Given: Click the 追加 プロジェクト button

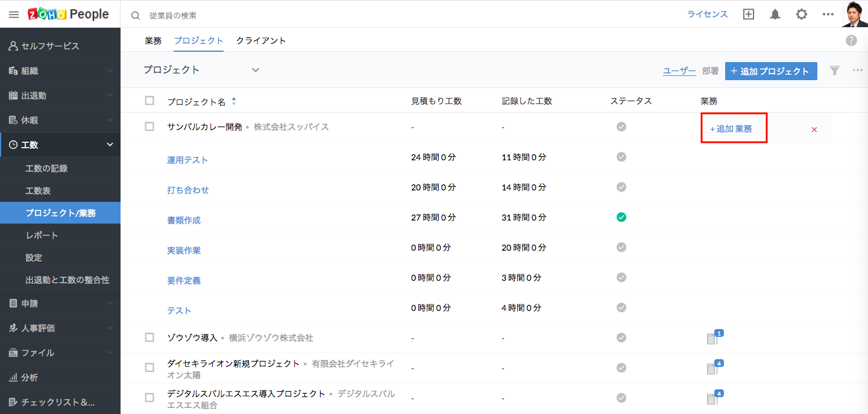Looking at the screenshot, I should 770,71.
